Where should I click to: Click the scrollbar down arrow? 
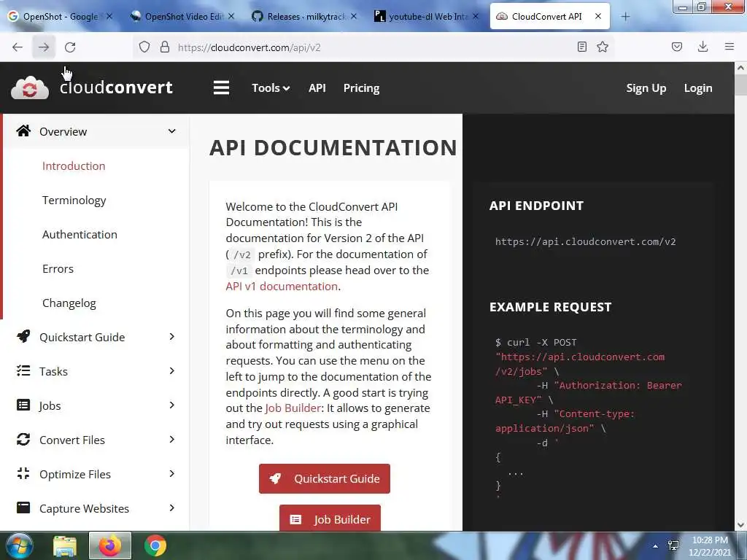click(x=740, y=525)
